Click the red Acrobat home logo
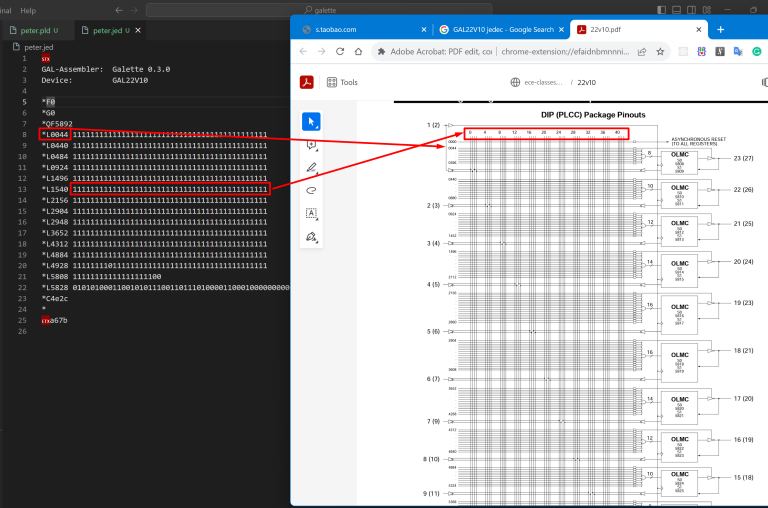Screen dimensions: 768x508 click(307, 82)
